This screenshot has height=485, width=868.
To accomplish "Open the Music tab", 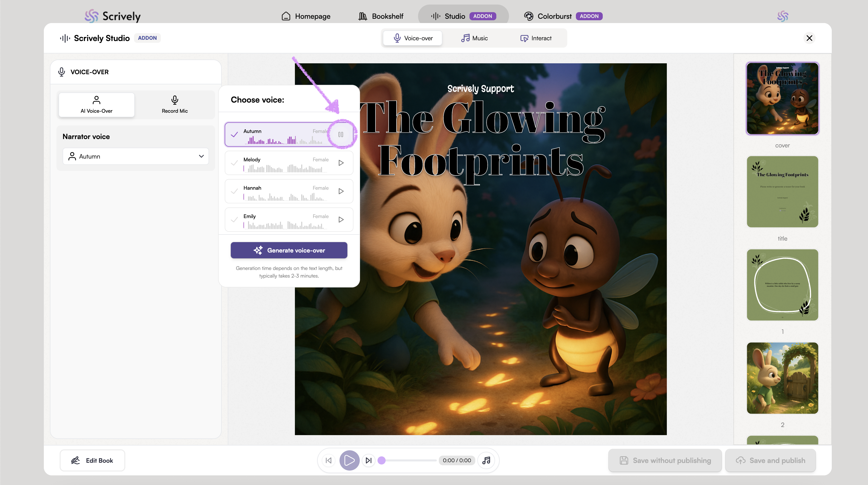I will (475, 38).
